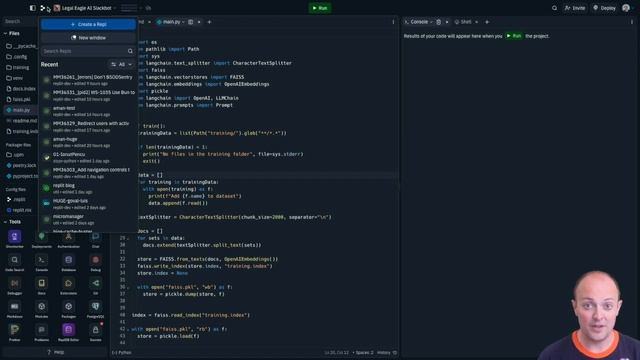Open the Debugger tool
The height and width of the screenshot is (360, 640).
tap(15, 285)
